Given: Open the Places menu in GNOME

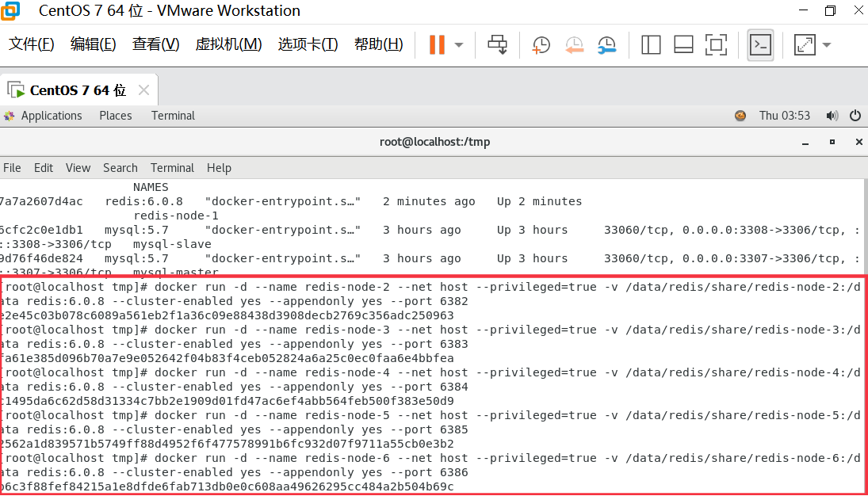Looking at the screenshot, I should pyautogui.click(x=115, y=116).
